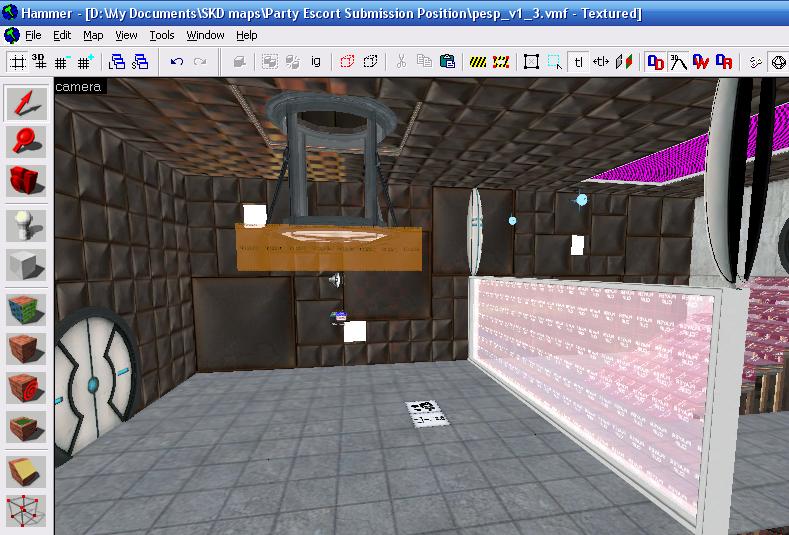Toggle cordon state yellow-striped icon
Screen dimensions: 789x535
[478, 62]
